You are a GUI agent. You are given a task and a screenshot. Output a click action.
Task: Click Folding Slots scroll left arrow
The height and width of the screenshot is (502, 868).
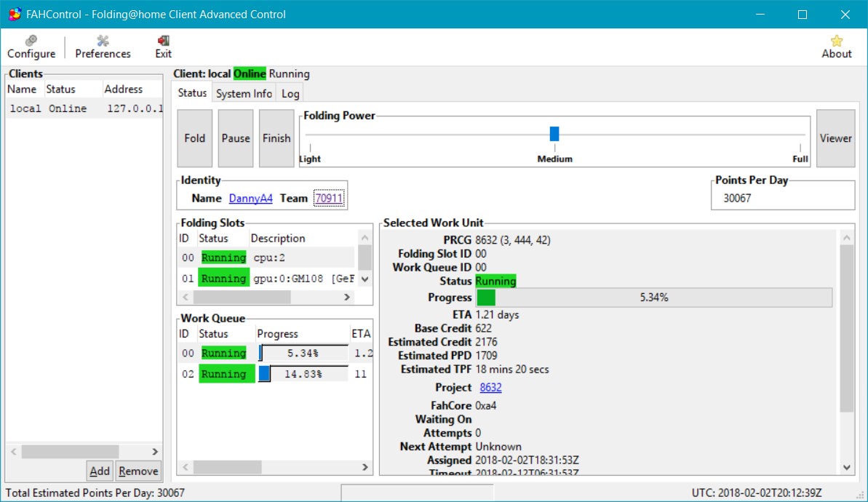186,298
